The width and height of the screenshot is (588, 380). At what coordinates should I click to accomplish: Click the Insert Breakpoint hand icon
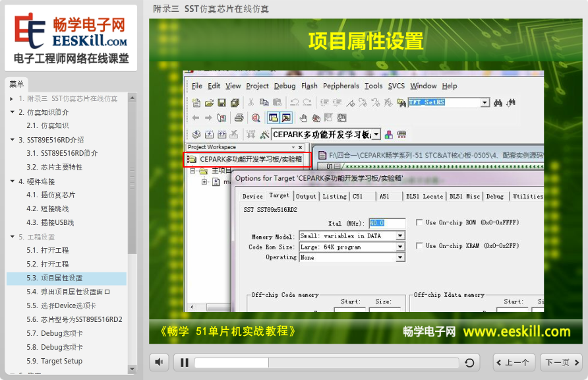(303, 118)
